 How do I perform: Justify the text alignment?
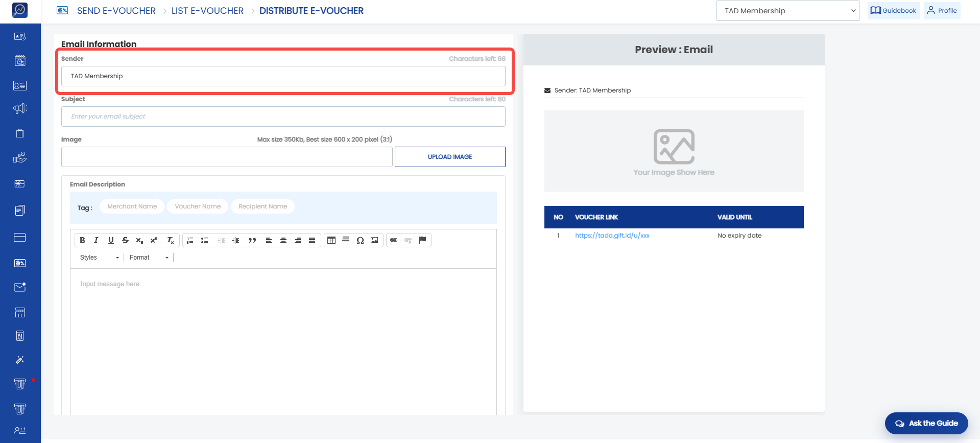pos(312,240)
